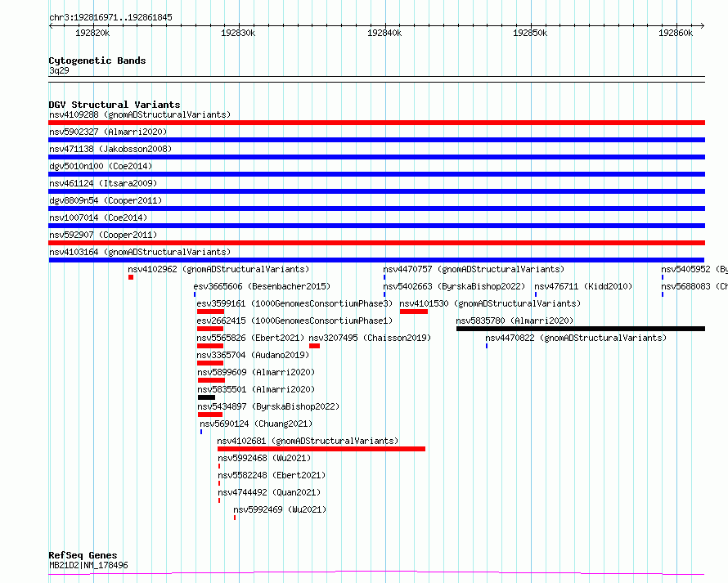The height and width of the screenshot is (583, 728).
Task: Open esv3665606 (Besenbacher2015) variant
Action: click(x=263, y=286)
